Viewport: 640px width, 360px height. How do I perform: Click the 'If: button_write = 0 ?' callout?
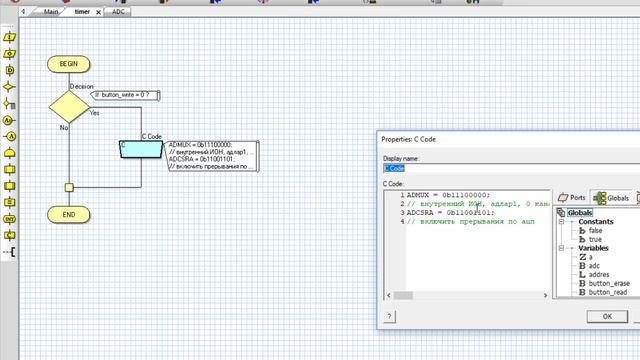(124, 95)
